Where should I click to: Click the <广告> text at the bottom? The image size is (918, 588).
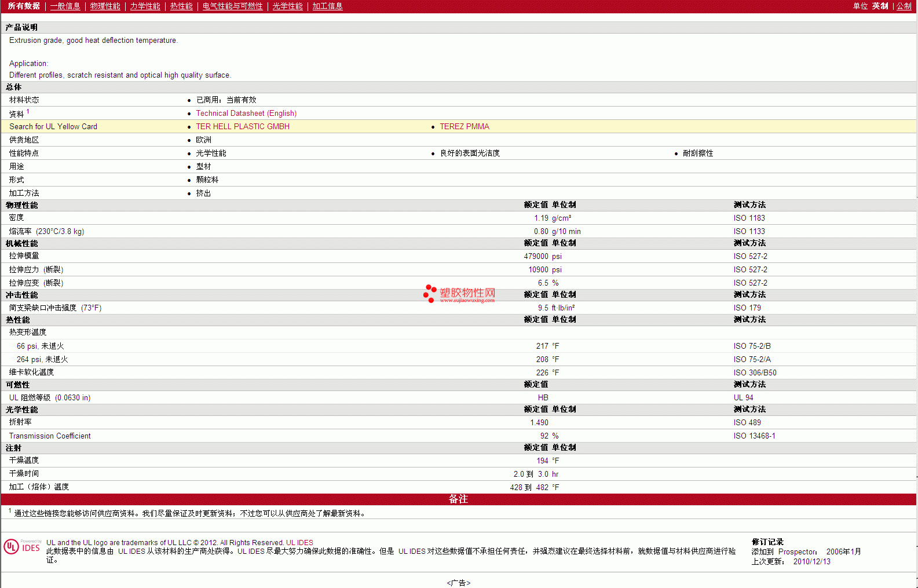coord(459,583)
